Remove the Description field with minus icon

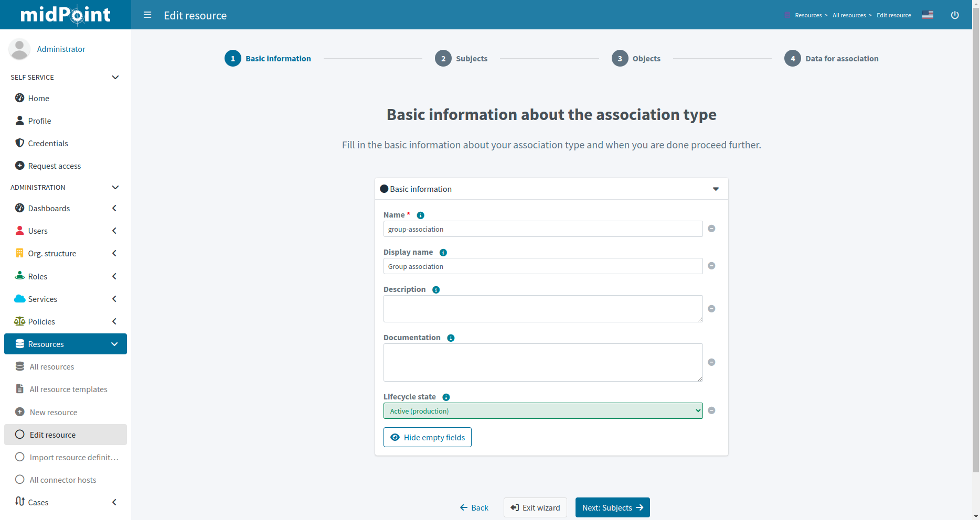(711, 309)
